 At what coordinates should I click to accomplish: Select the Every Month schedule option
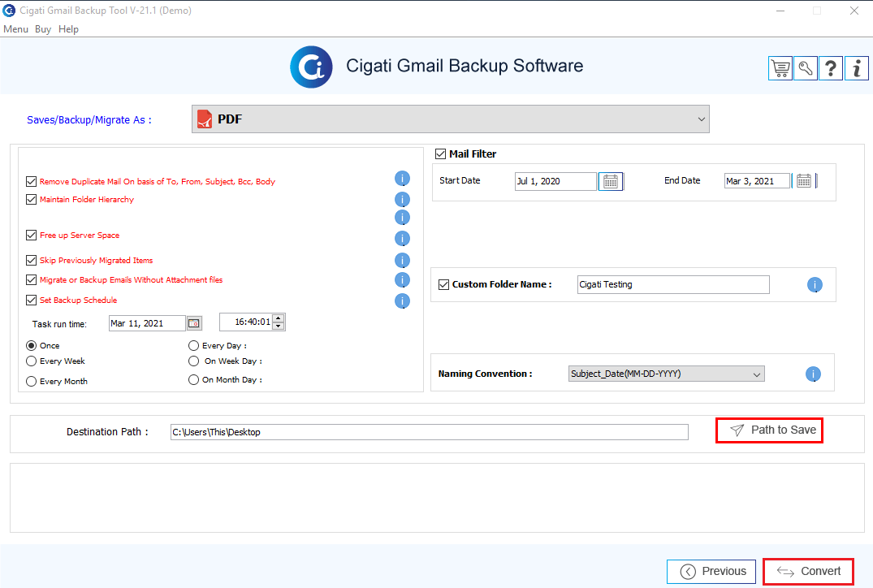tap(31, 382)
